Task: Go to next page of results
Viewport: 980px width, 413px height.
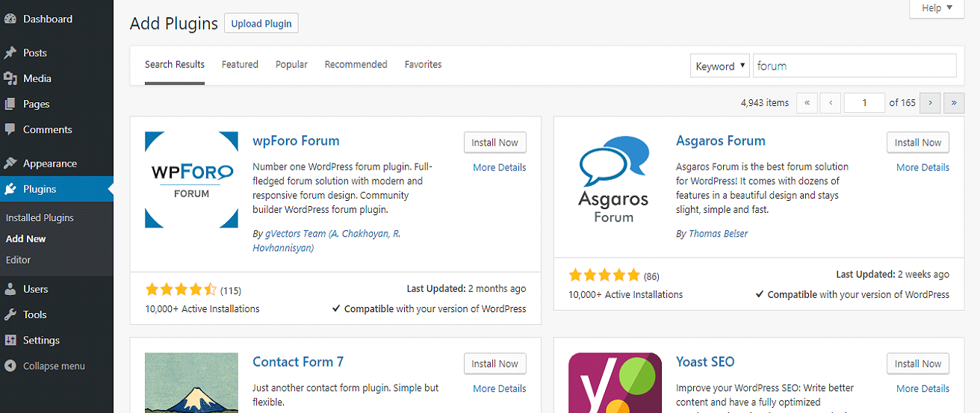Action: [x=930, y=103]
